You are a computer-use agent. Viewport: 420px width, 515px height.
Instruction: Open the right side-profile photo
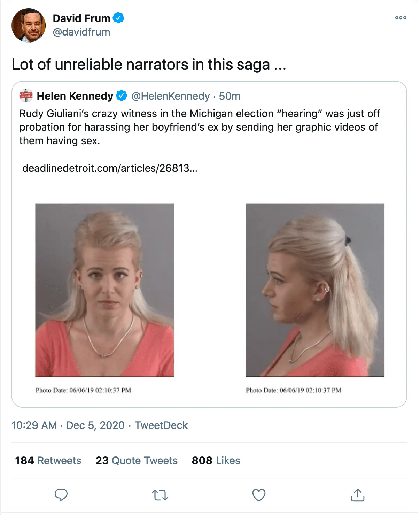click(315, 290)
